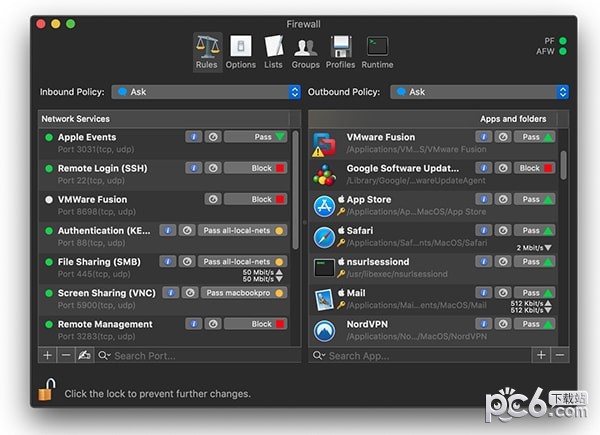Open the Options toolbar tab

point(241,52)
